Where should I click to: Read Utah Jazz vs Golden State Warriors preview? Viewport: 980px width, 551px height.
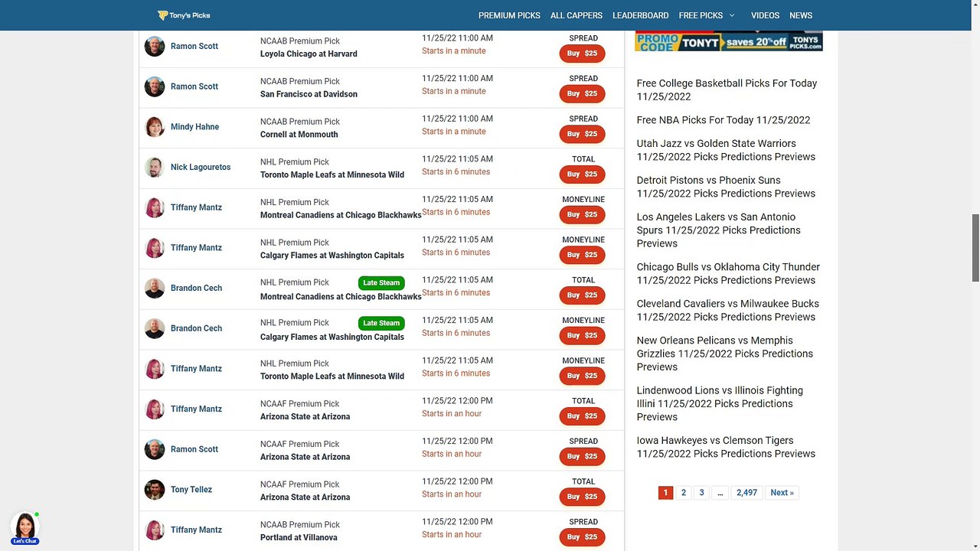(726, 150)
